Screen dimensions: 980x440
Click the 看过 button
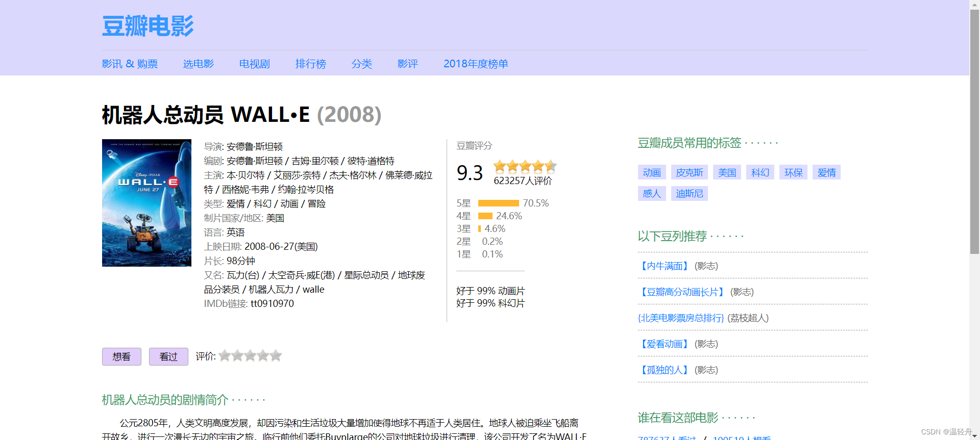(168, 356)
